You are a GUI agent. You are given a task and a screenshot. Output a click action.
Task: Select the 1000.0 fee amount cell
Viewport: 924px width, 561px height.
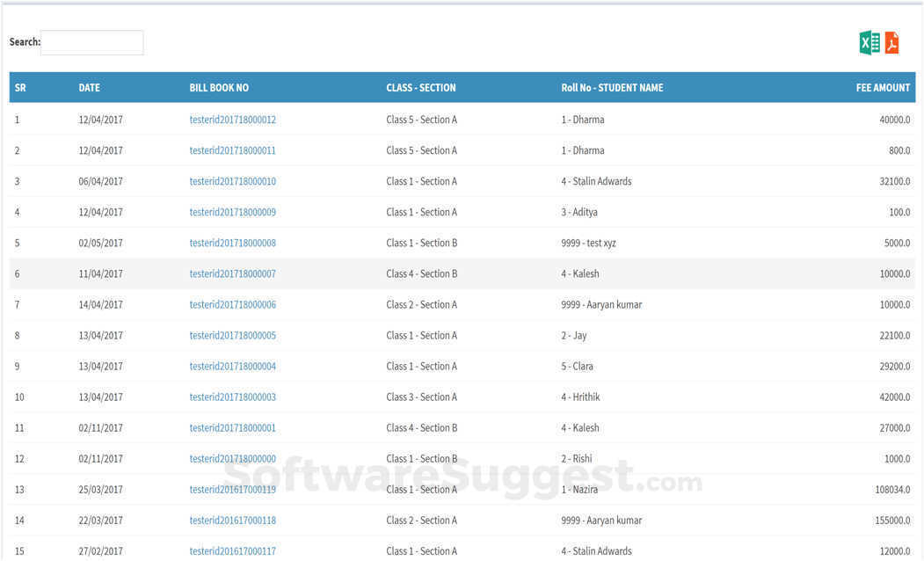click(897, 459)
